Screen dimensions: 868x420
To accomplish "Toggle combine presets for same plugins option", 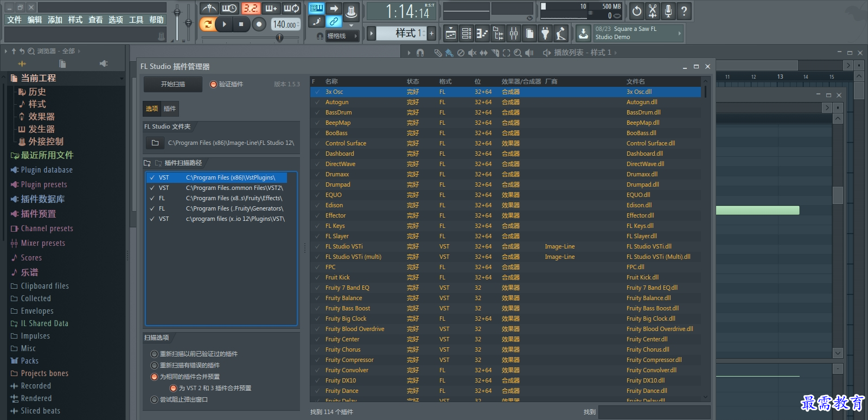I will (154, 377).
